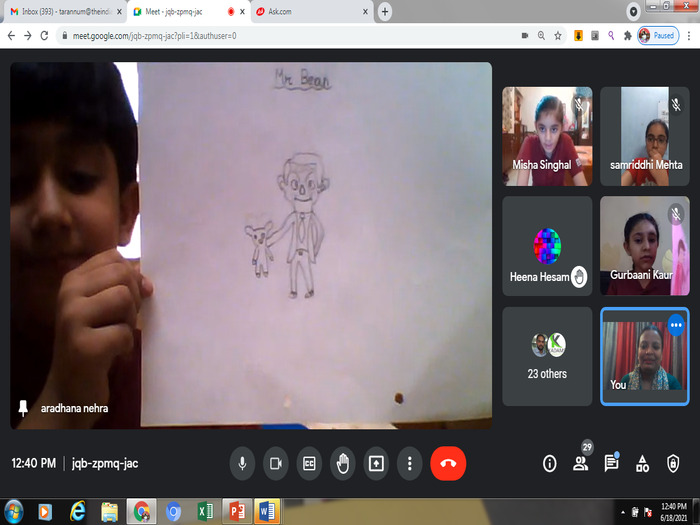Click the meeting code jqb-zpmq-jac text
Viewport: 700px width, 525px height.
[105, 463]
